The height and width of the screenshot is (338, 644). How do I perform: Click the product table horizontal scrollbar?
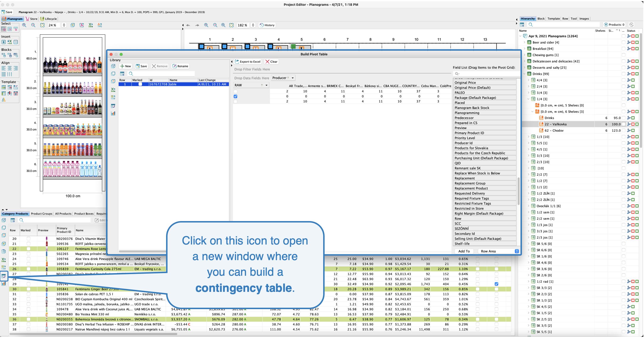point(93,334)
